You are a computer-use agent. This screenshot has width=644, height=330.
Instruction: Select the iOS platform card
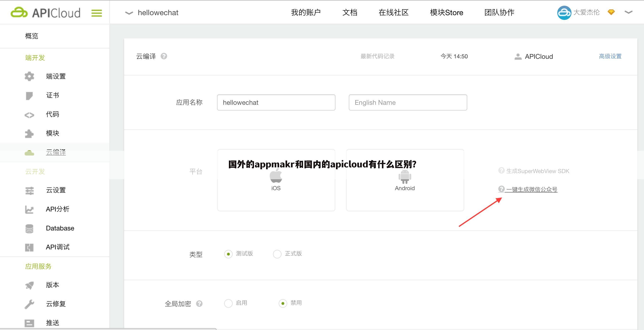[x=276, y=180]
